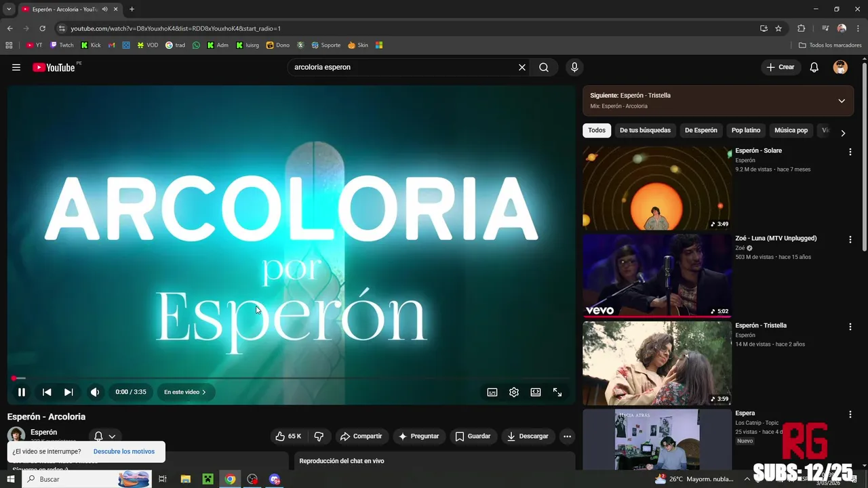Click the Compartir button

[361, 436]
